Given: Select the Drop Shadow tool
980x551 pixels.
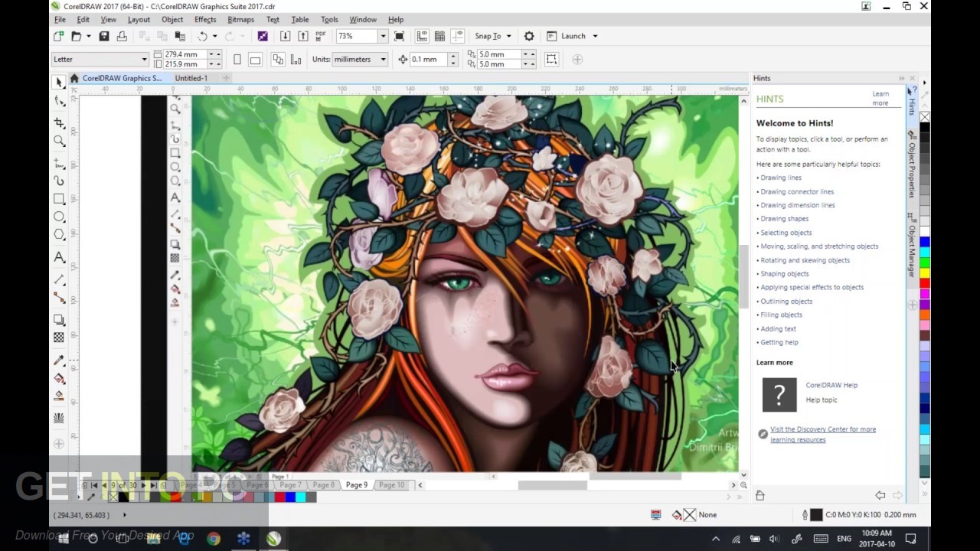Looking at the screenshot, I should click(59, 320).
